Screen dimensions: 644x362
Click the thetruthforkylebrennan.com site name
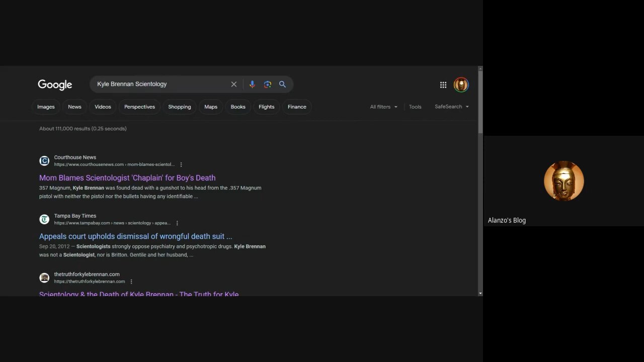click(87, 274)
